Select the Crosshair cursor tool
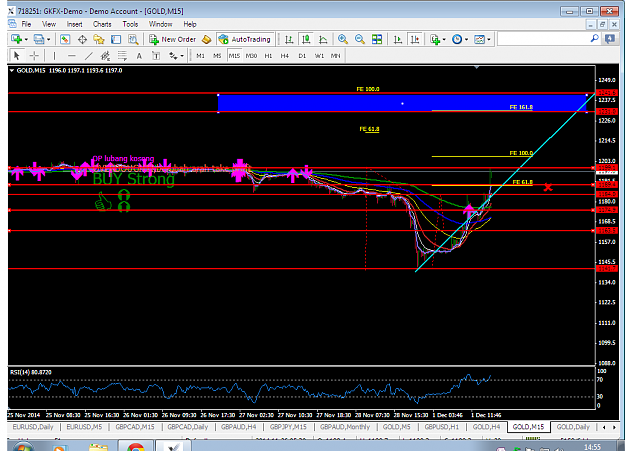This screenshot has width=625, height=451. 34,56
